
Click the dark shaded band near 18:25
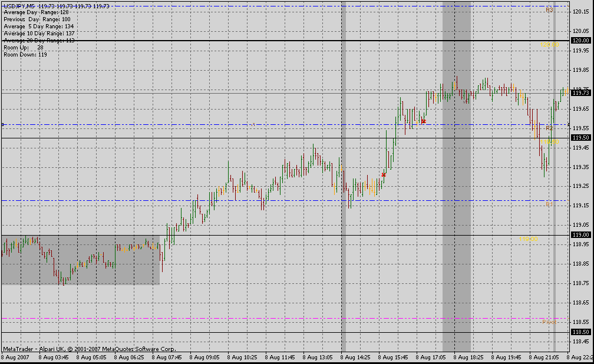click(456, 177)
